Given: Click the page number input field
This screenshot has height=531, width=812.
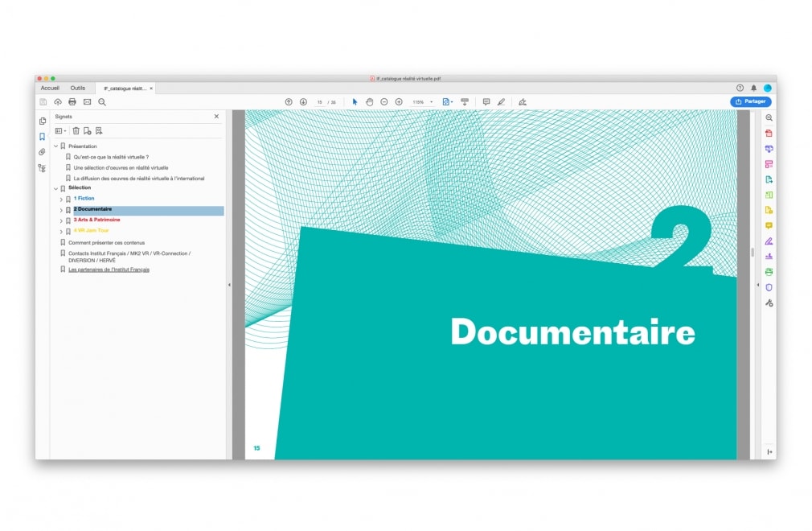Looking at the screenshot, I should 319,102.
